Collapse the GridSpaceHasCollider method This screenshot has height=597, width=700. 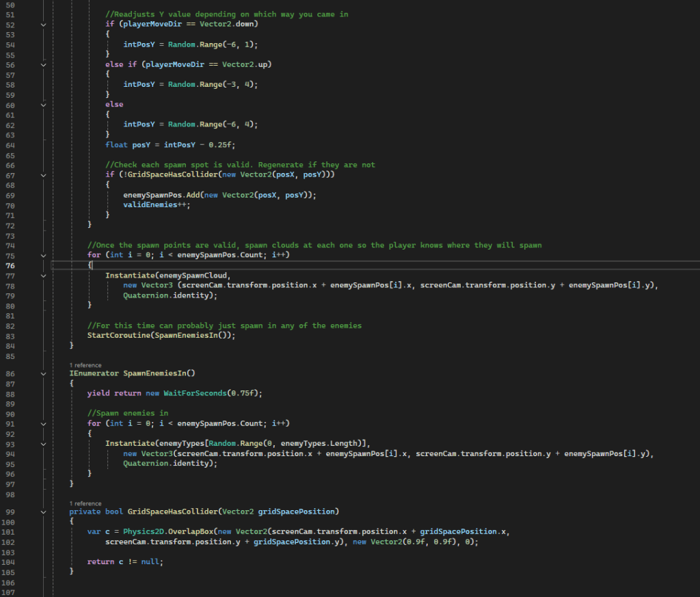pos(44,512)
